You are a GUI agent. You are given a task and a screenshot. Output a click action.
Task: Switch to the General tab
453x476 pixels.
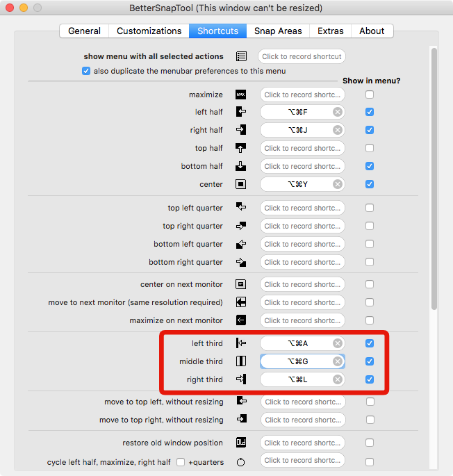pos(84,31)
